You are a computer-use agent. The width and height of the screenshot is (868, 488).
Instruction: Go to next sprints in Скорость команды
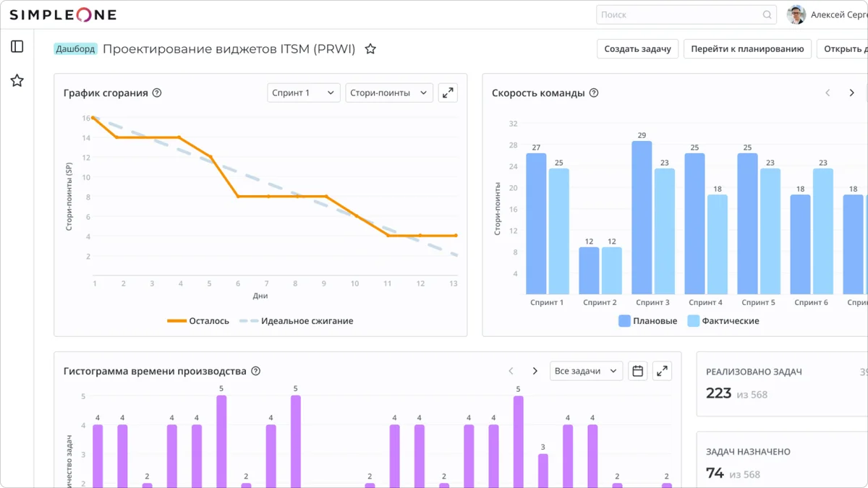tap(851, 93)
